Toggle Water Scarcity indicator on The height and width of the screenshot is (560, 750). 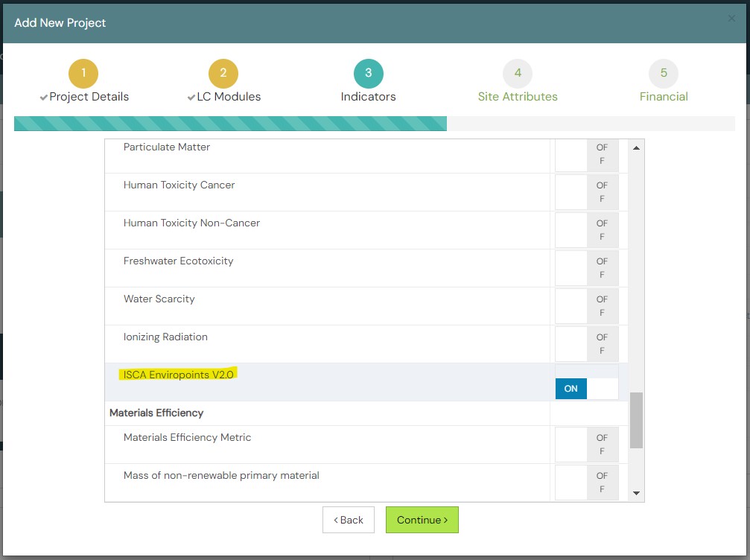tap(586, 305)
